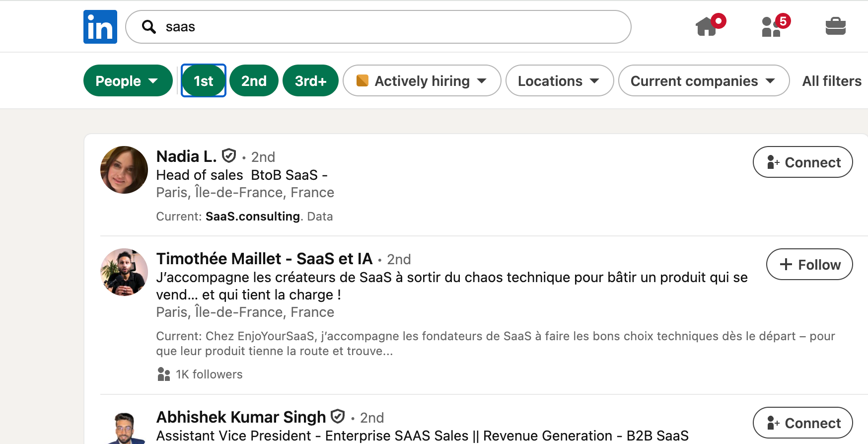
Task: Click Abhishek Kumar Singh's profile photo
Action: 124,428
